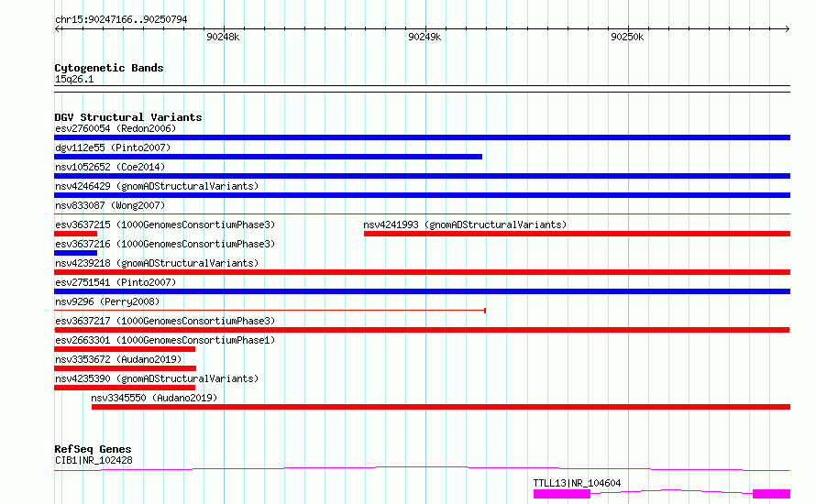Open the esv2760054 (Redon2006) label
The width and height of the screenshot is (816, 504).
click(116, 128)
